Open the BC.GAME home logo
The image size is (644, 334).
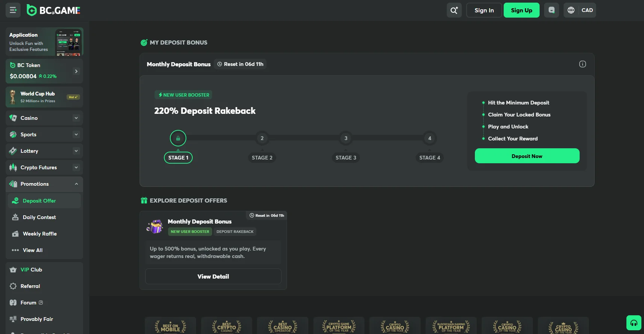54,10
